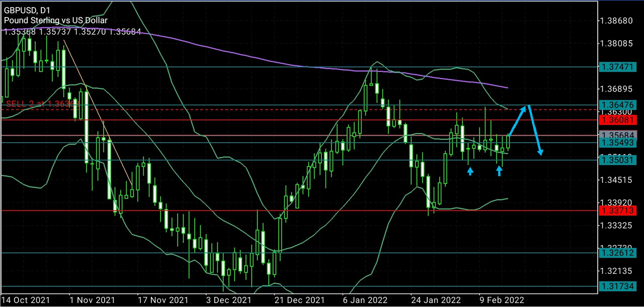
Task: Click the 1.38680 price scale value
Action: pos(617,21)
